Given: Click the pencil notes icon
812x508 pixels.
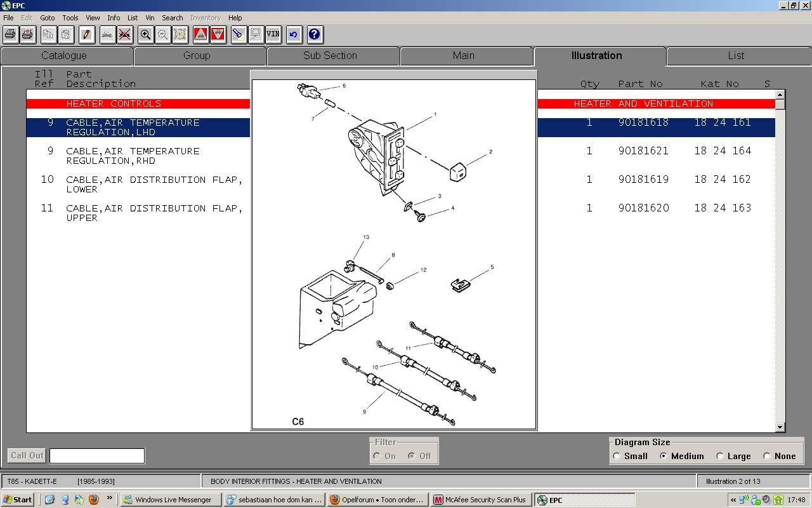Looking at the screenshot, I should tap(86, 34).
